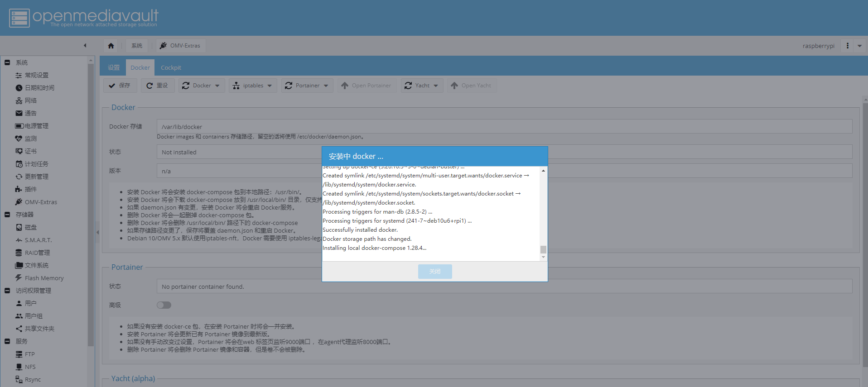Switch to the 设置 tab

coord(114,67)
